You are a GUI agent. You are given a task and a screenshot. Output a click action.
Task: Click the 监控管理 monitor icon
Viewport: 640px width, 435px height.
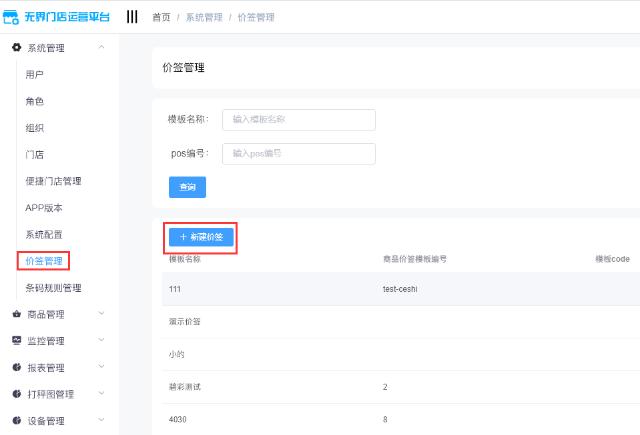tap(16, 340)
